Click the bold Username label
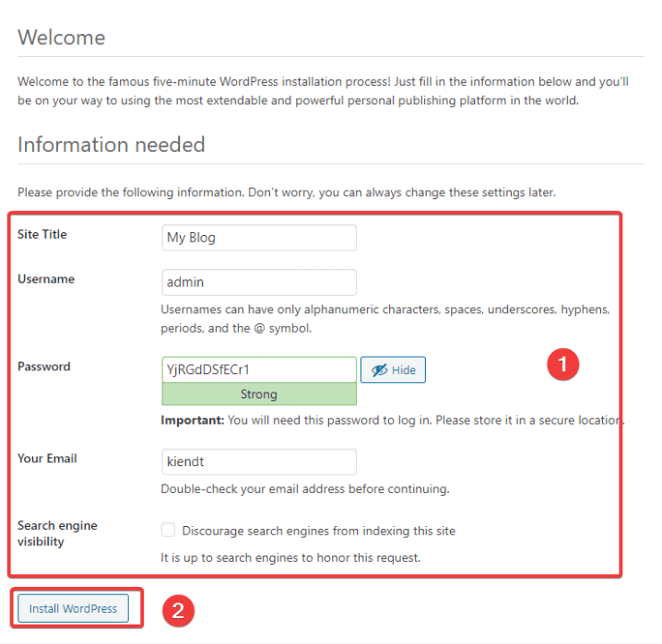This screenshot has width=662, height=644. 46,279
